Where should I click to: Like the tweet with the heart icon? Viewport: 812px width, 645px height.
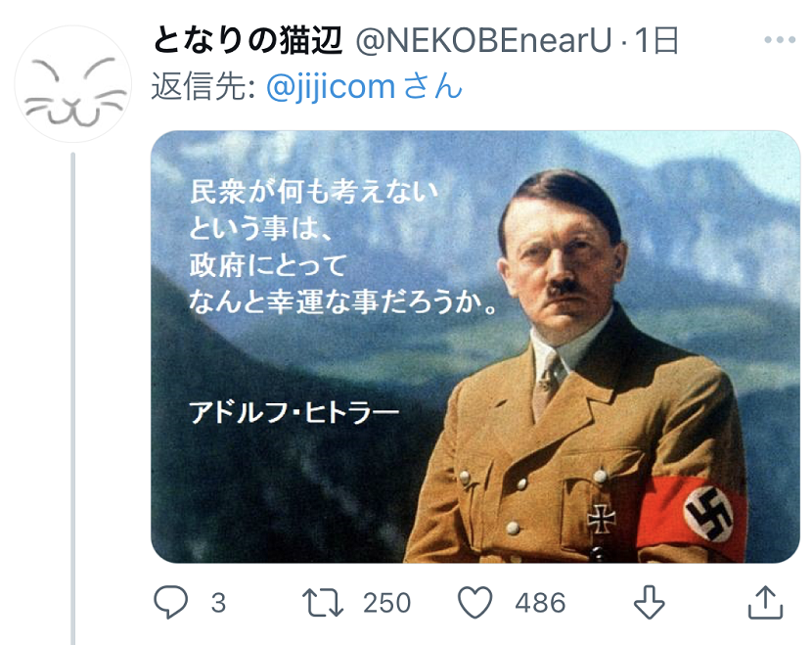coord(475,602)
